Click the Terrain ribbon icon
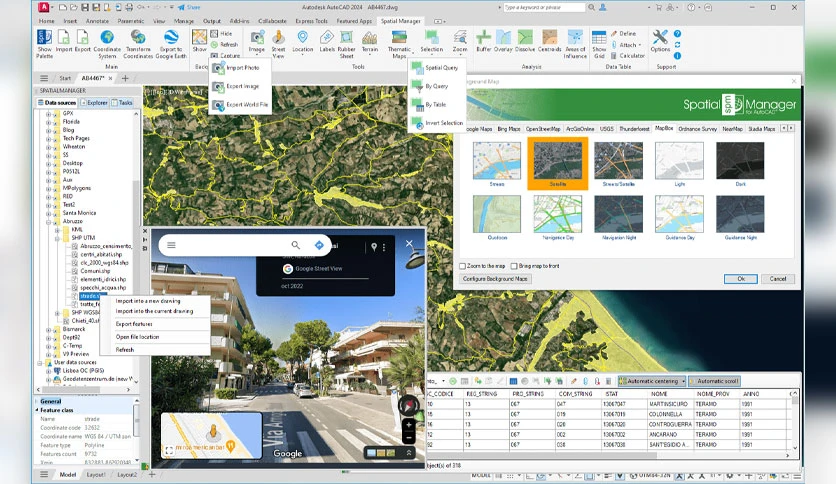The height and width of the screenshot is (484, 836). [369, 37]
